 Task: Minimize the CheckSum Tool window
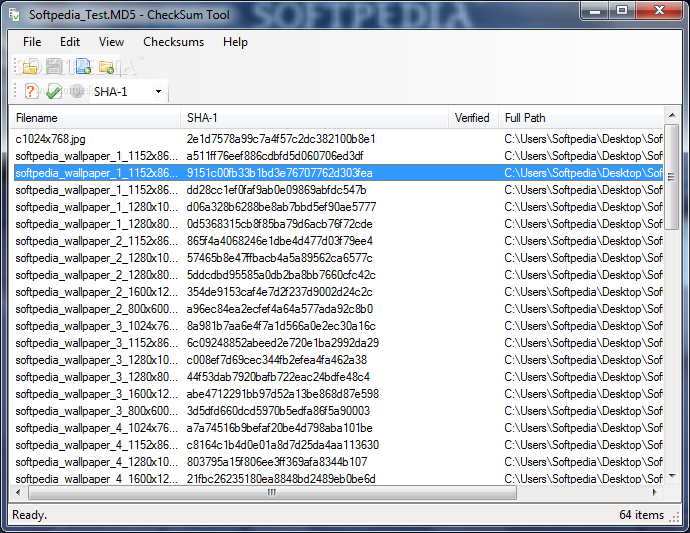point(595,11)
